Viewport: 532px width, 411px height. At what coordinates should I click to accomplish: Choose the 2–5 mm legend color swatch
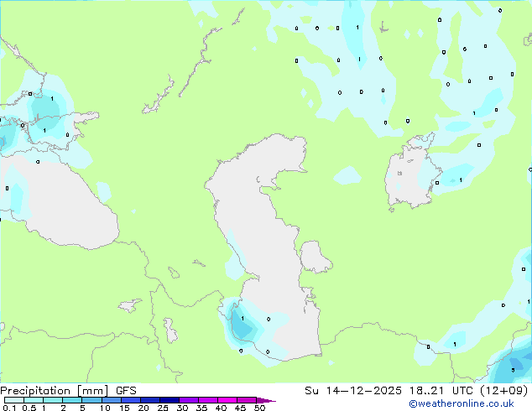(72, 400)
